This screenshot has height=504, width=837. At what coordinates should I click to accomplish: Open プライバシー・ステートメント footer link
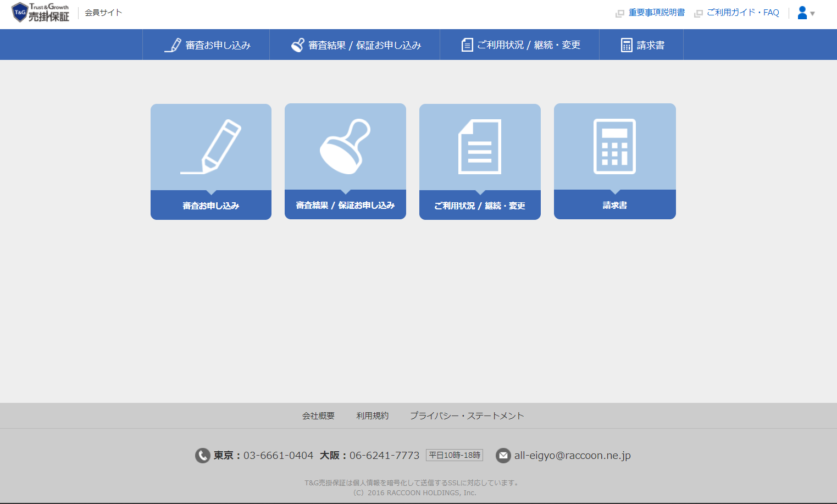[x=467, y=416]
